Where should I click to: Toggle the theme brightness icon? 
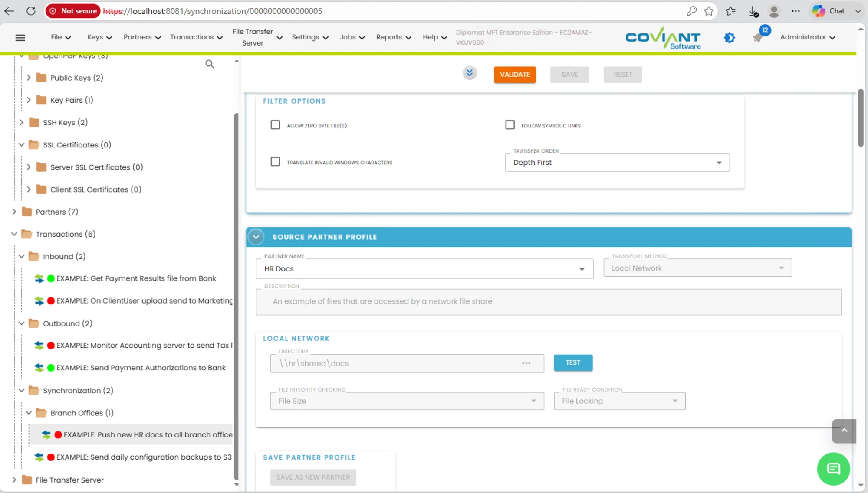click(729, 38)
